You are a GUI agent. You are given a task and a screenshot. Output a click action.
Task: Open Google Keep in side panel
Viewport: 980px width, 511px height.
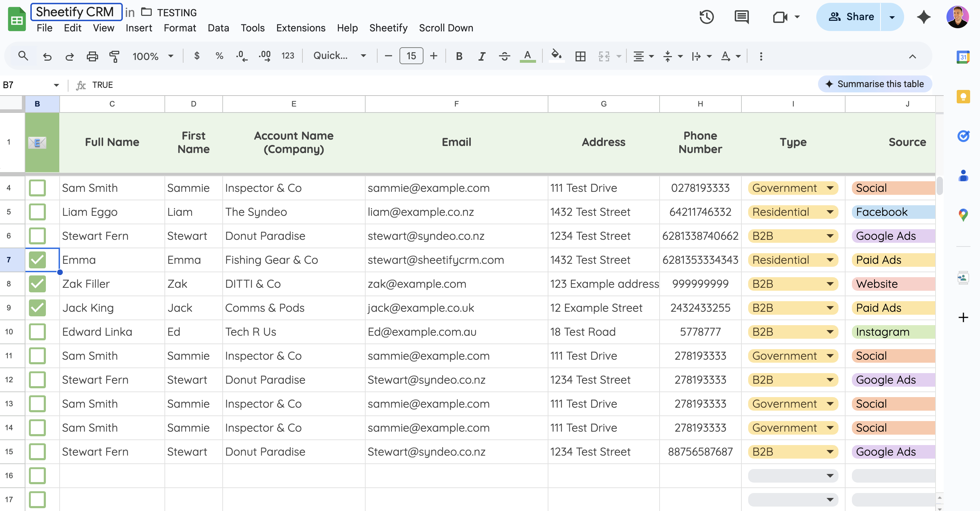(963, 97)
